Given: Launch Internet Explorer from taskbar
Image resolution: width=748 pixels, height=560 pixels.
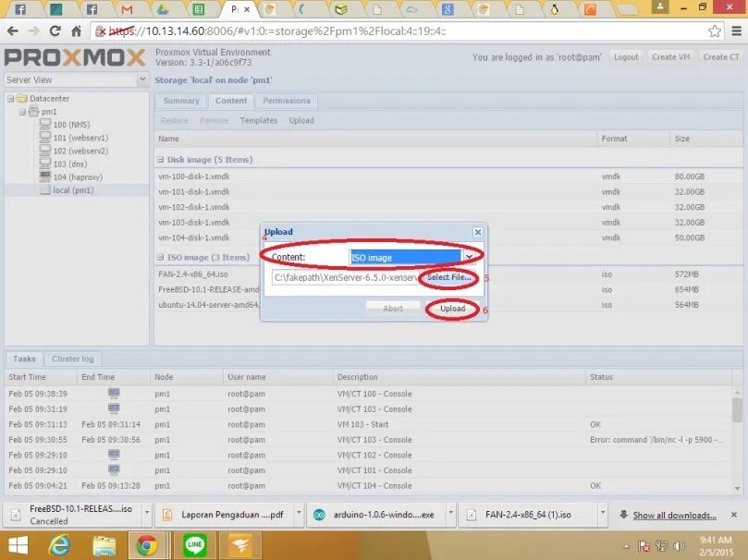Looking at the screenshot, I should pos(59,545).
